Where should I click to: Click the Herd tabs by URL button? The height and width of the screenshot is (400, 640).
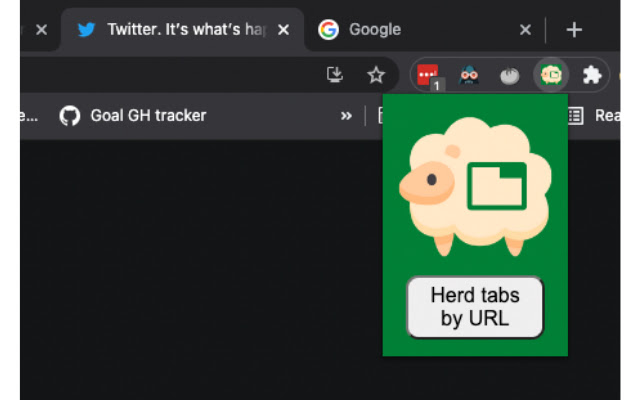475,307
